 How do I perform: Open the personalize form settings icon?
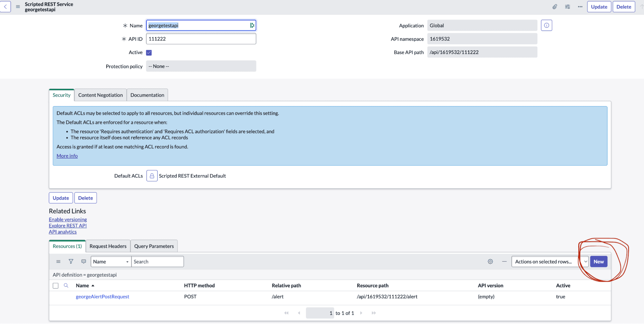567,7
